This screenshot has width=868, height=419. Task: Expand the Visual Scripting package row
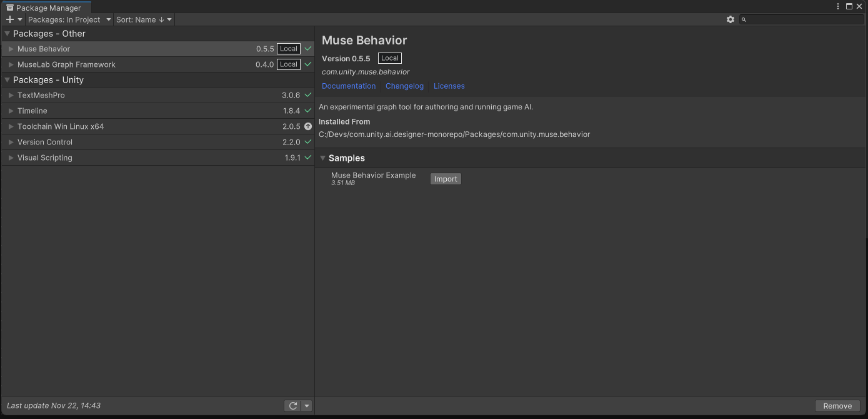click(x=11, y=158)
